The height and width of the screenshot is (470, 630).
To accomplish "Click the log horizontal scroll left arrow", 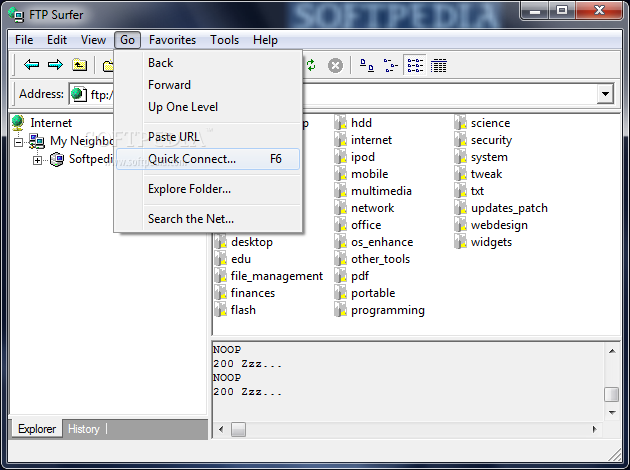I will tap(221, 429).
